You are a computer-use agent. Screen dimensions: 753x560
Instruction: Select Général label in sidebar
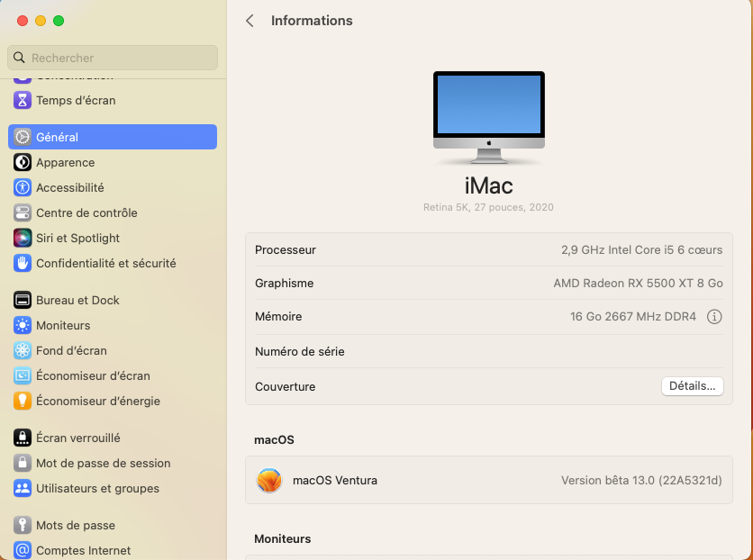[57, 137]
